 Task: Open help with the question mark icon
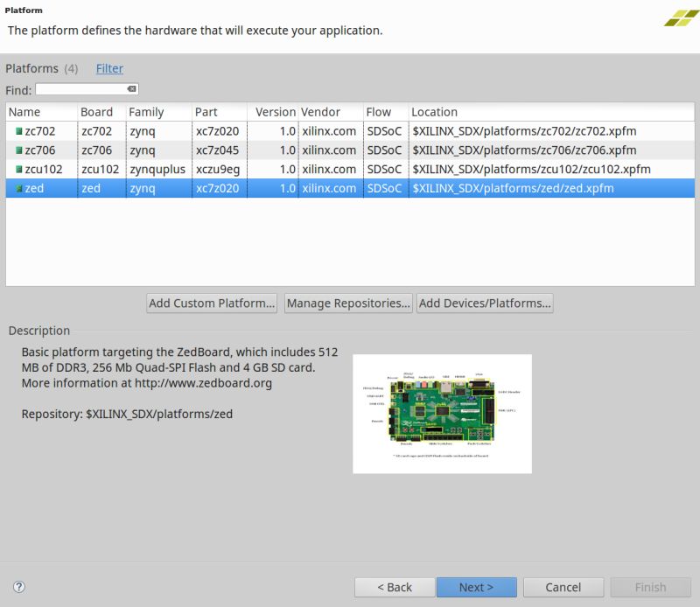click(x=19, y=587)
